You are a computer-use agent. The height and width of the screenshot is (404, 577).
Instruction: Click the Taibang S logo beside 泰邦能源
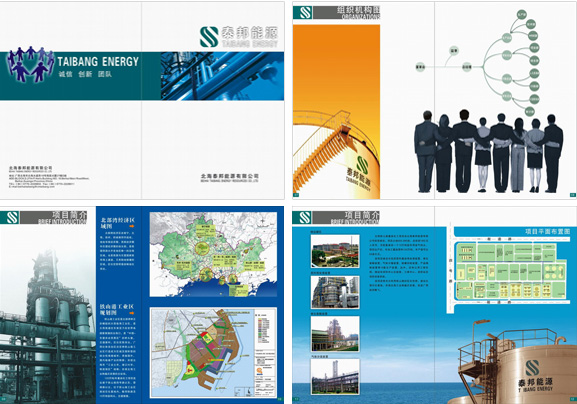pos(209,36)
